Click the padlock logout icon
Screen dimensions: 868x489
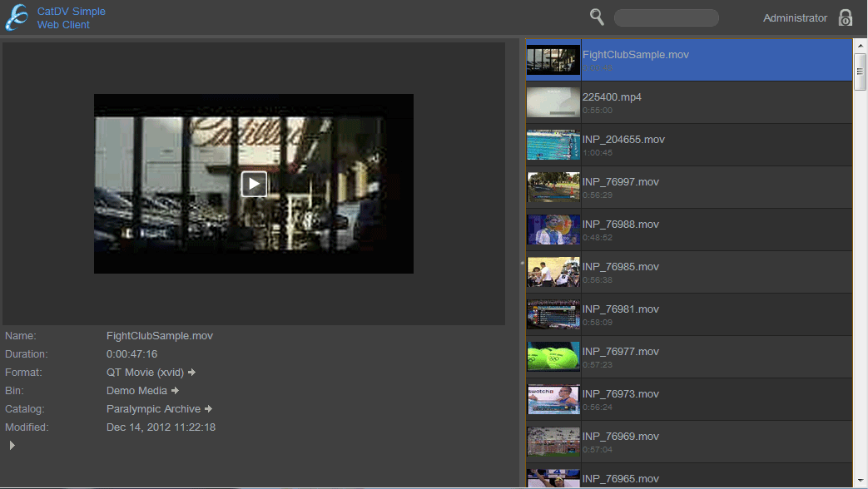pyautogui.click(x=846, y=17)
